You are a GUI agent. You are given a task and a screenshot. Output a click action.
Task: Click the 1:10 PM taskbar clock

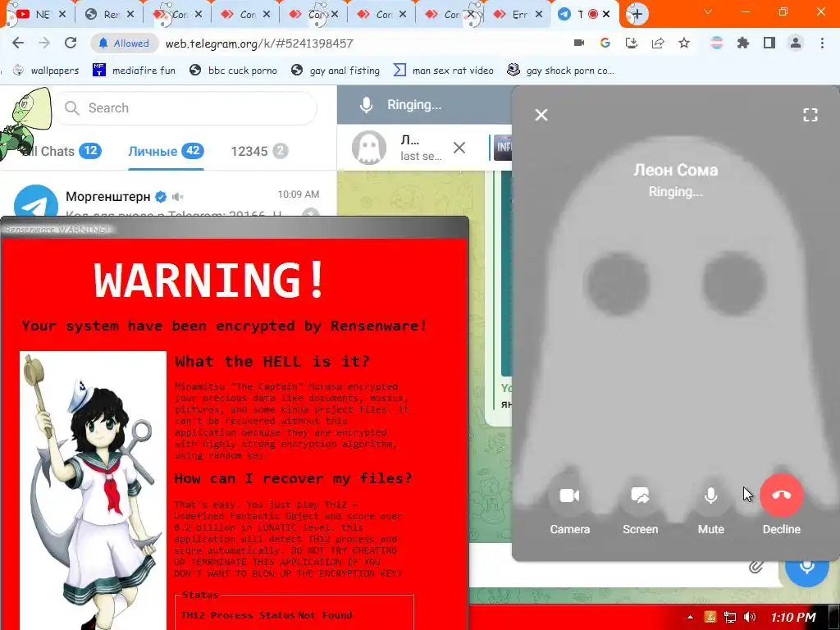click(x=793, y=618)
